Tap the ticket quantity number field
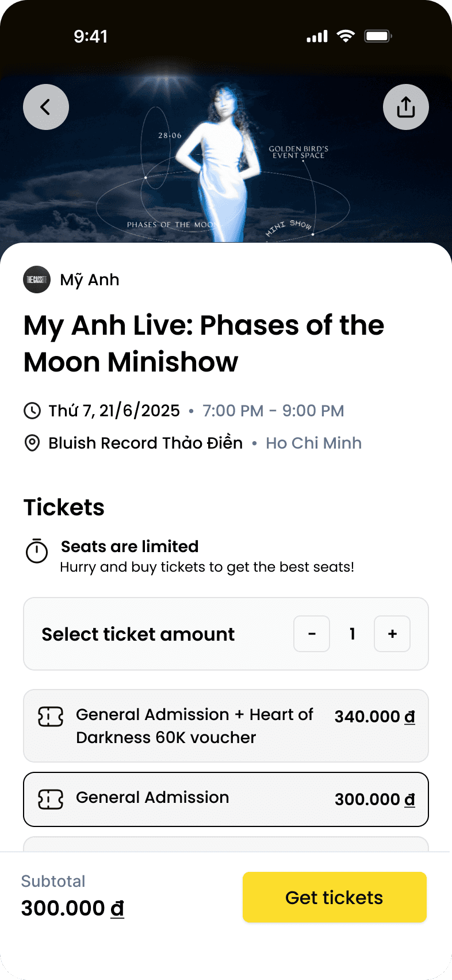This screenshot has height=980, width=452. point(352,634)
